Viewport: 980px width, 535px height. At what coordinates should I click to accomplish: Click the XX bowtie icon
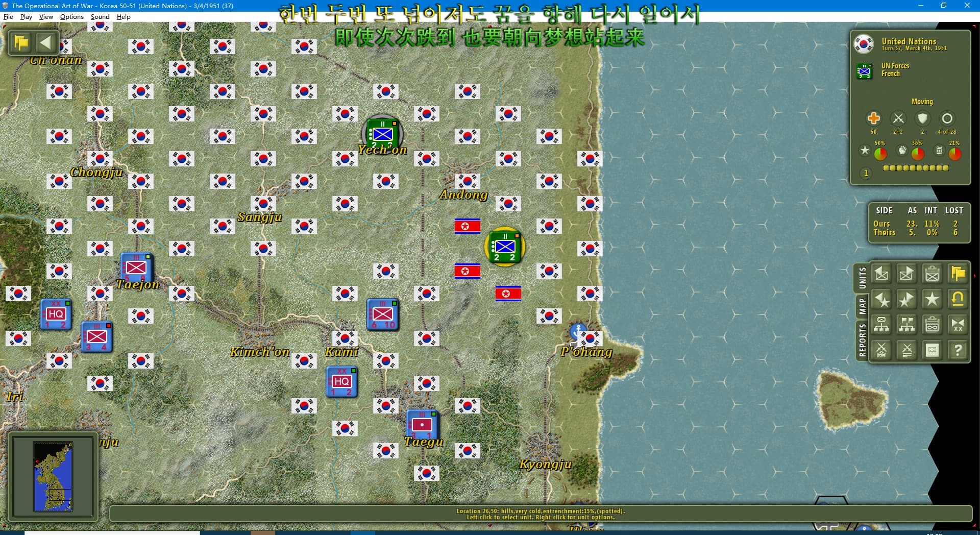(x=958, y=325)
